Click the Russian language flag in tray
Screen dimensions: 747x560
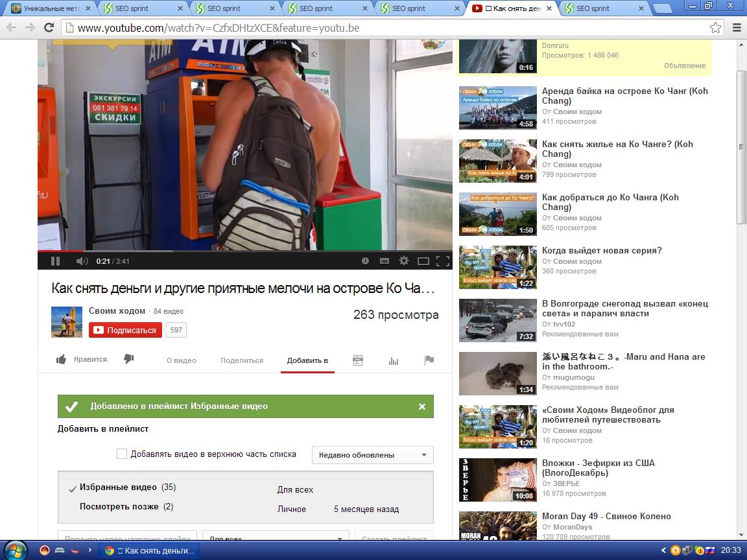tap(710, 550)
